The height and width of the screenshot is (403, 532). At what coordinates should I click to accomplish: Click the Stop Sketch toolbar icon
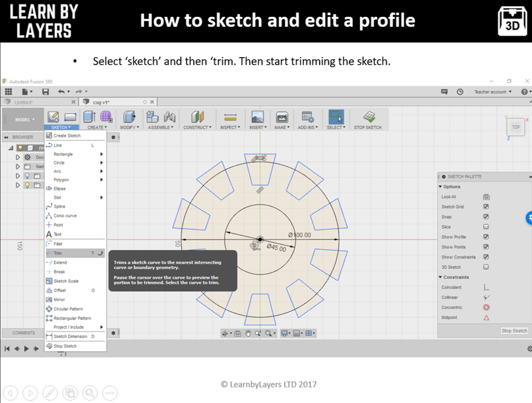coord(368,117)
